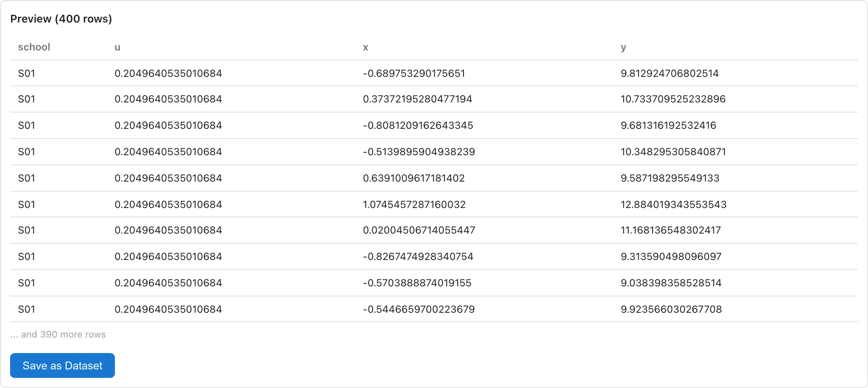Click the 'and 390 more rows' text

pos(63,334)
